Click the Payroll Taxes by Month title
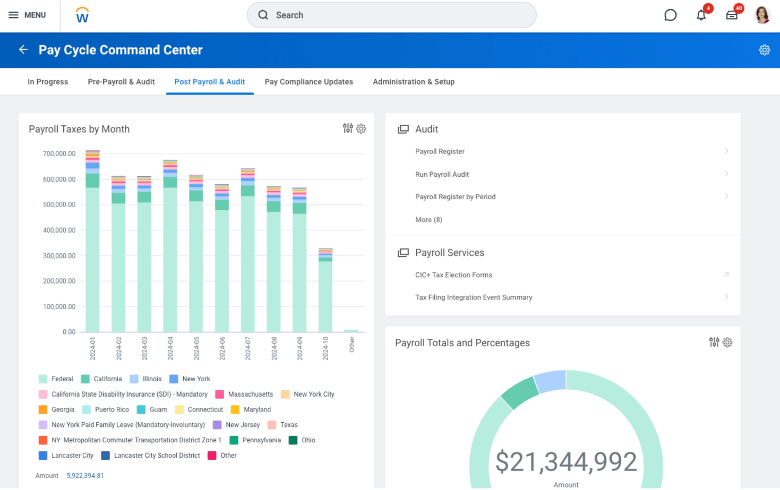This screenshot has height=490, width=780. (x=79, y=129)
